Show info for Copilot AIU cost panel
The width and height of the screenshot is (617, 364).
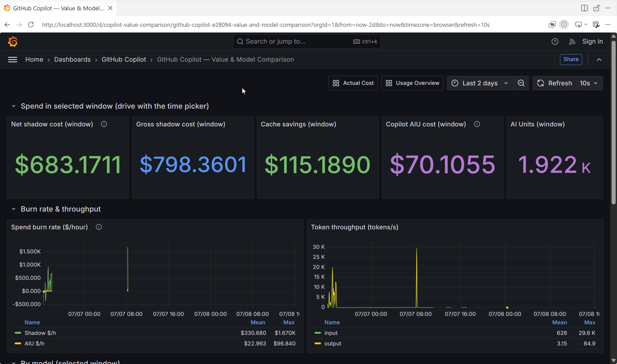pos(477,124)
